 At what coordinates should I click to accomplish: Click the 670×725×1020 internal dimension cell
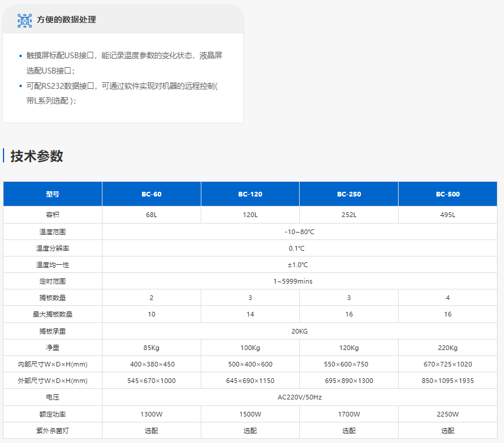tap(447, 364)
